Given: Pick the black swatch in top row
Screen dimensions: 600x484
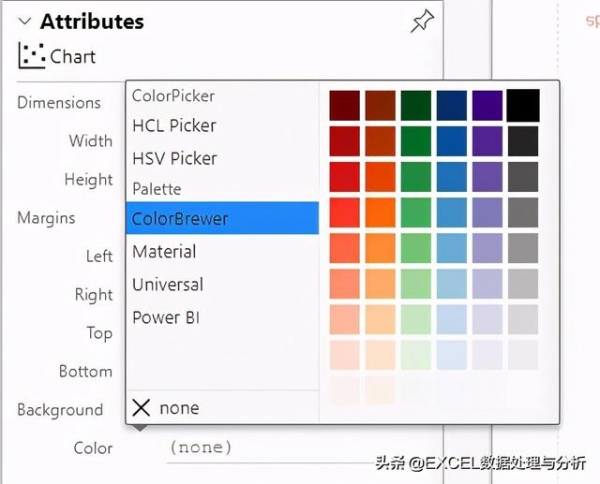Looking at the screenshot, I should (x=522, y=105).
